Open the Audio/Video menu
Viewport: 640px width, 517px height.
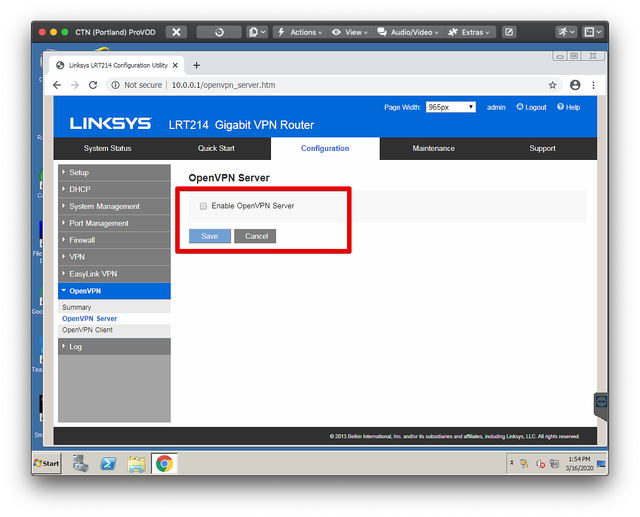point(408,32)
